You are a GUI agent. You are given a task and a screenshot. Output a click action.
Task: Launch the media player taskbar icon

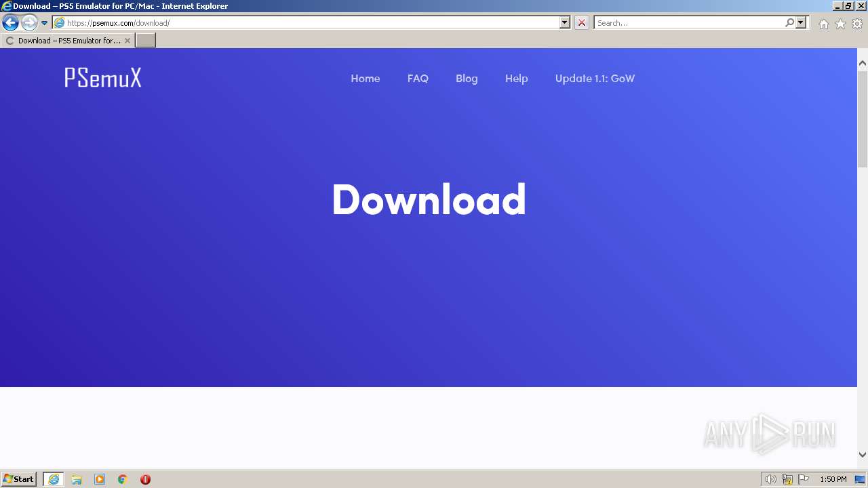[x=100, y=479]
